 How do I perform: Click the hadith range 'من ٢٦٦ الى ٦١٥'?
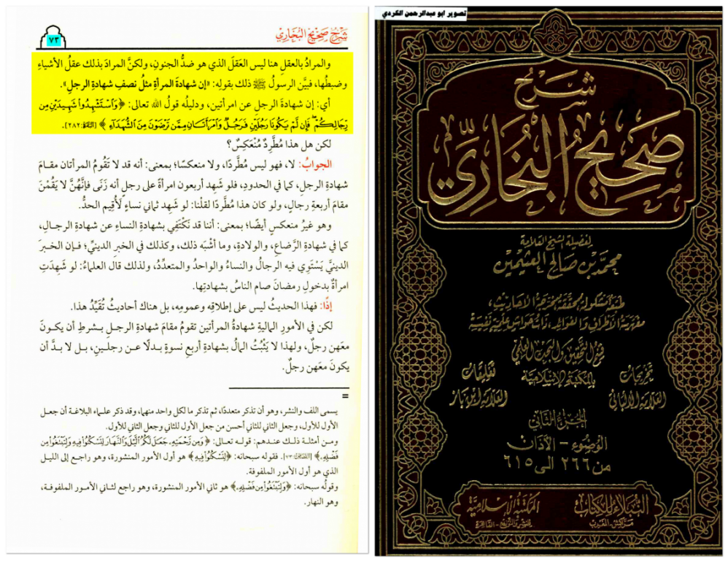(557, 464)
